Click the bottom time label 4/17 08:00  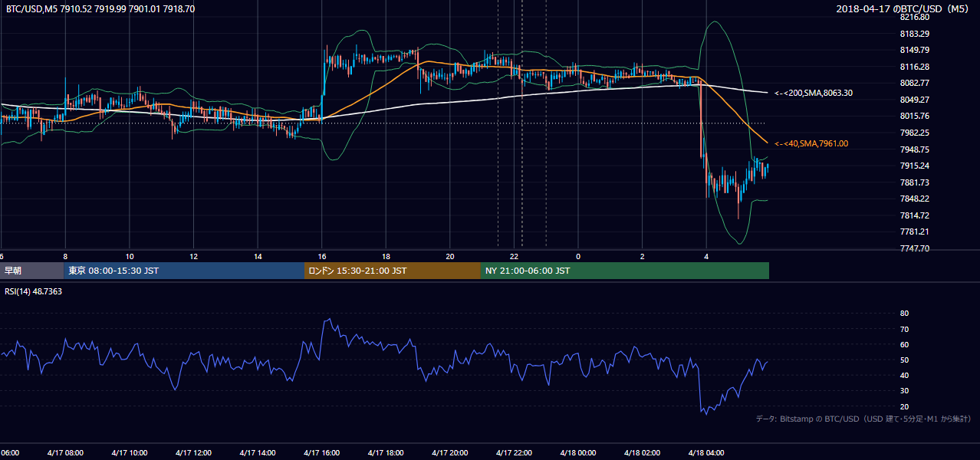click(x=64, y=452)
